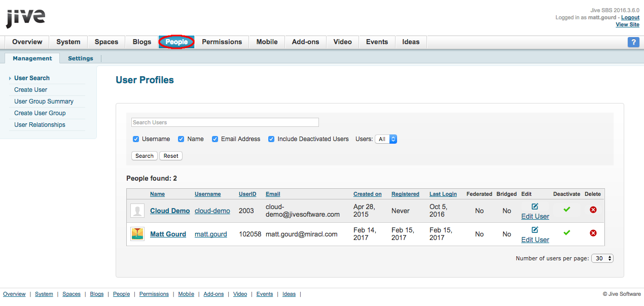Screen dimensions: 644x306
Task: Toggle the Name search checkbox
Action: [181, 139]
